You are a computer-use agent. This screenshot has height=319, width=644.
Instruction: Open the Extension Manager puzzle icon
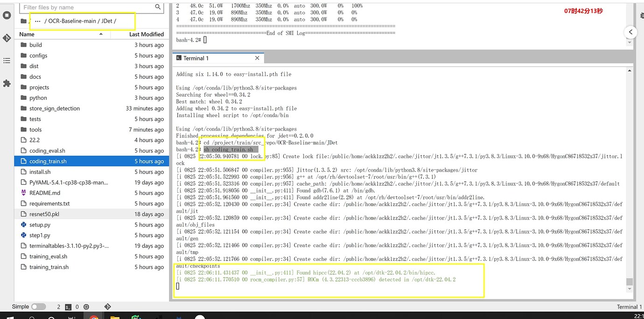[7, 83]
